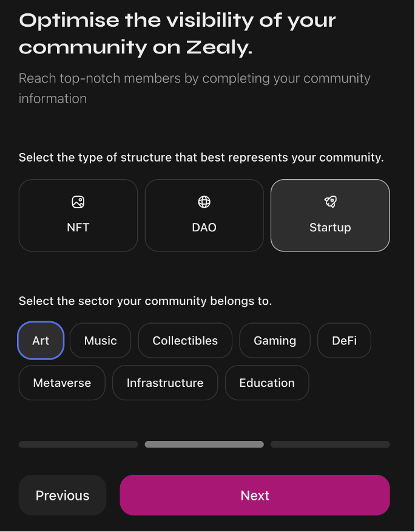Click the first progress step bar

click(x=78, y=445)
